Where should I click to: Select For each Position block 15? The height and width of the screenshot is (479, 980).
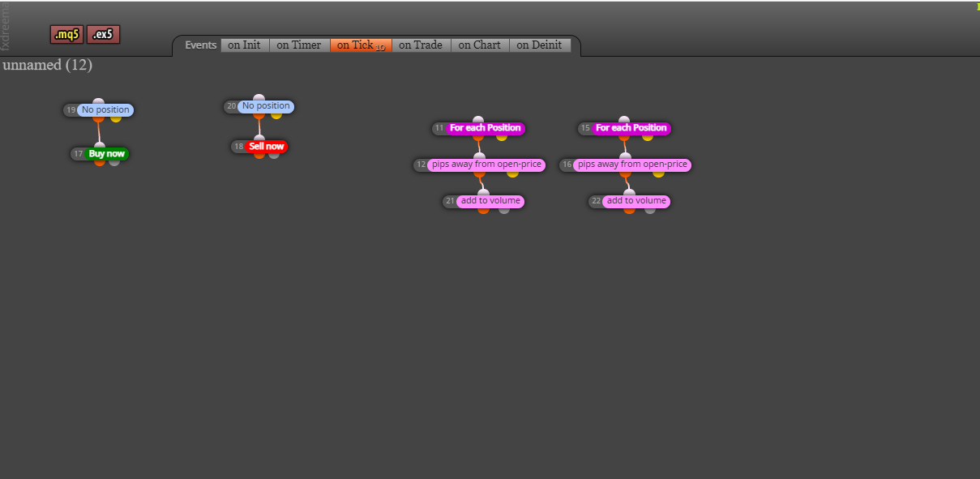coord(631,128)
